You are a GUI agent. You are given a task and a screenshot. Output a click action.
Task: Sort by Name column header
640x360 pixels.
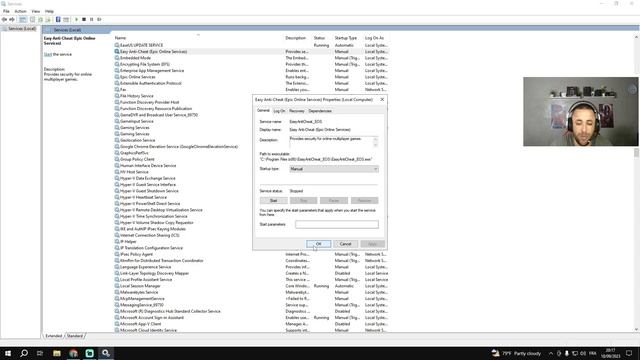(120, 38)
